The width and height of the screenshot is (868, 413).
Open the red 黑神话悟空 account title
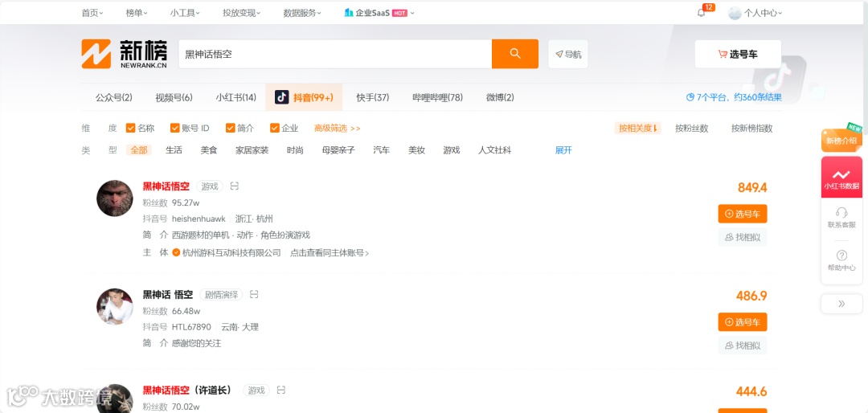(166, 186)
